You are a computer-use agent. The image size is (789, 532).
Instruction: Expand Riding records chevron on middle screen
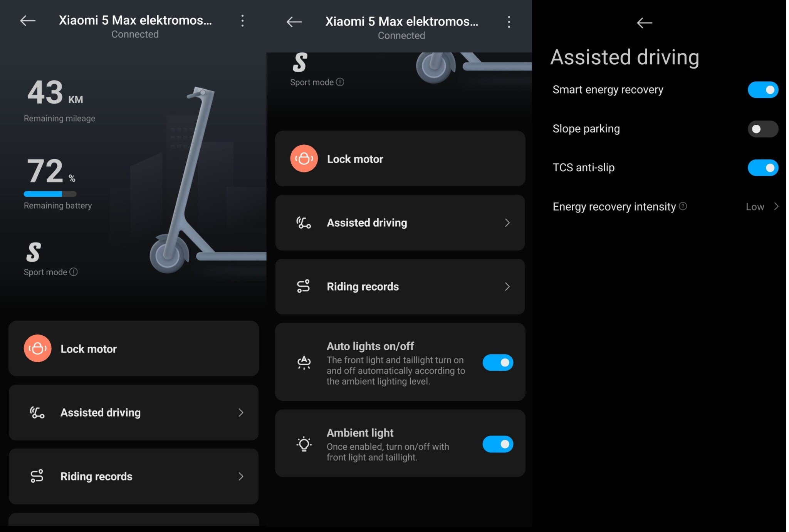(x=507, y=287)
